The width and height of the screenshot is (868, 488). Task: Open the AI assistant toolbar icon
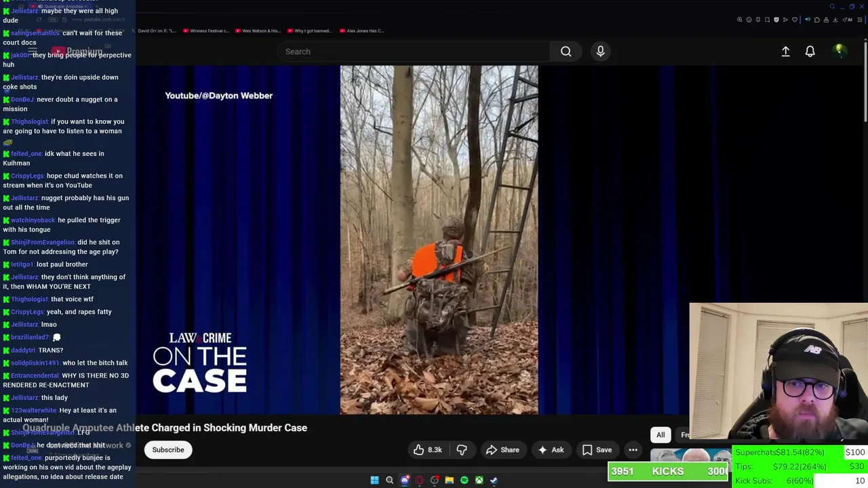(x=848, y=20)
